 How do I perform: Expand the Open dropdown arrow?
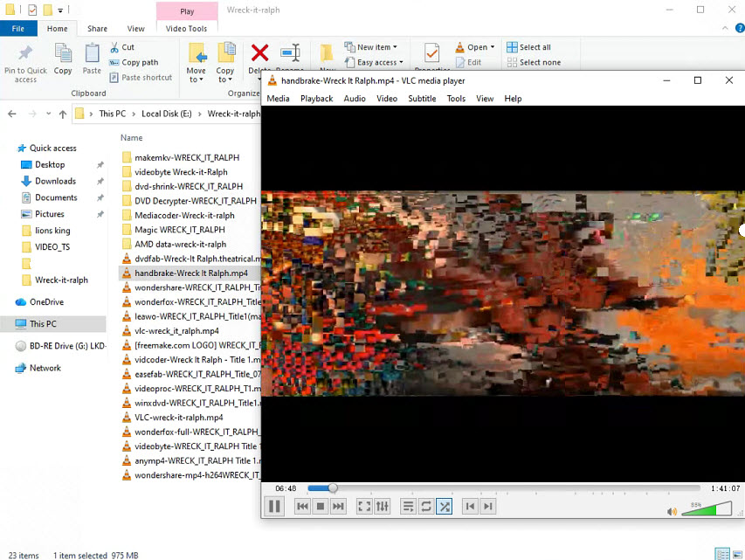[x=493, y=47]
